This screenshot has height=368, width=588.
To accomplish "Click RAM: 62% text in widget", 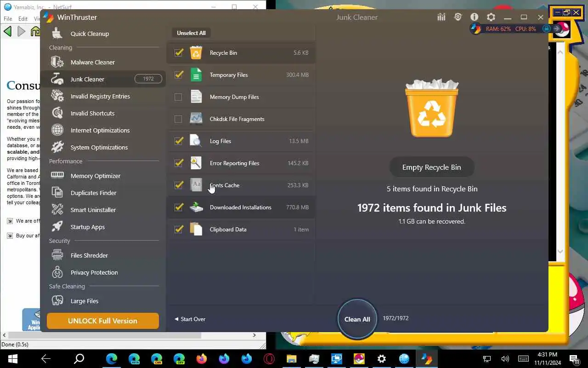I will pos(498,29).
